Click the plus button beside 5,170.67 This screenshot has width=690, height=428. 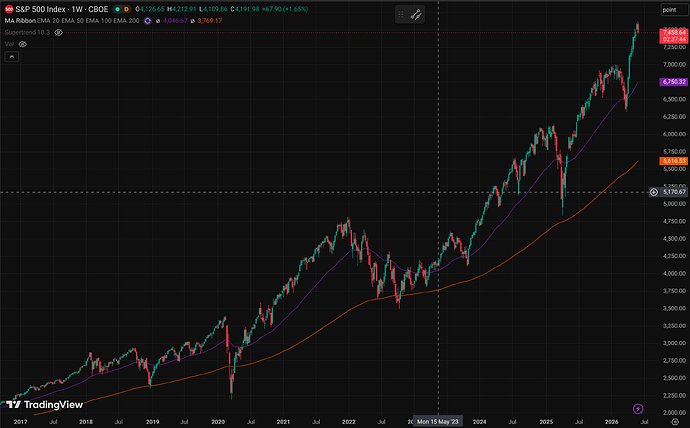[x=654, y=192]
